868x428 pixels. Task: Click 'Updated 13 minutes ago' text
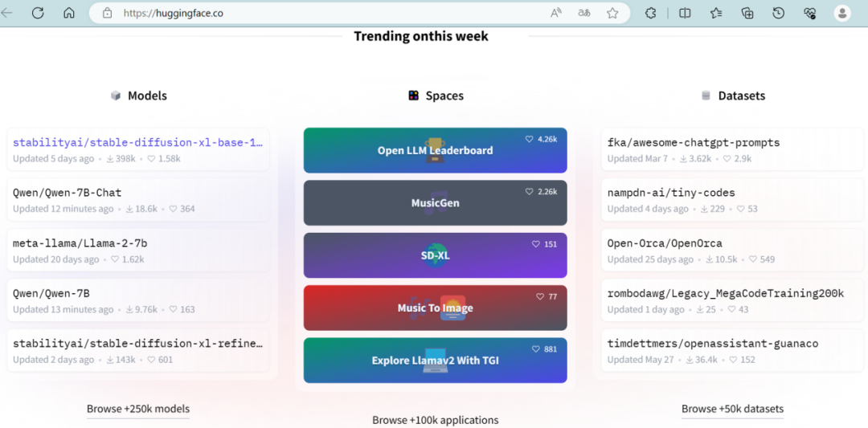tap(63, 310)
